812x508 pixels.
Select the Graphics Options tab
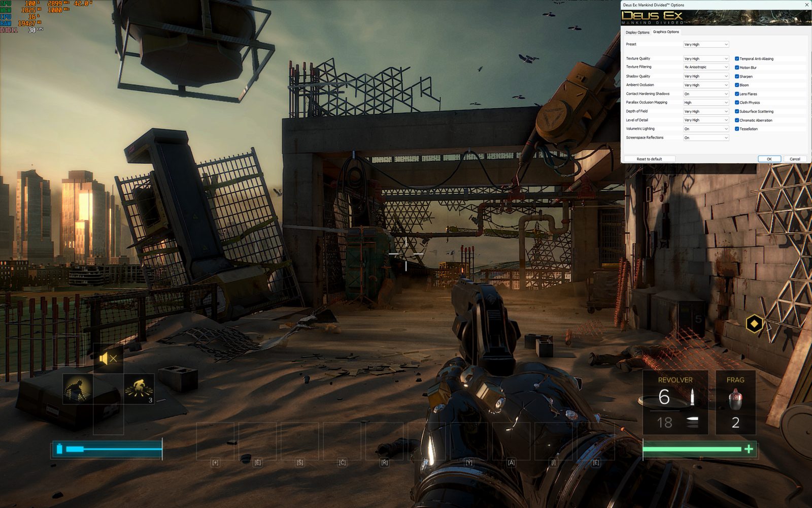coord(666,31)
